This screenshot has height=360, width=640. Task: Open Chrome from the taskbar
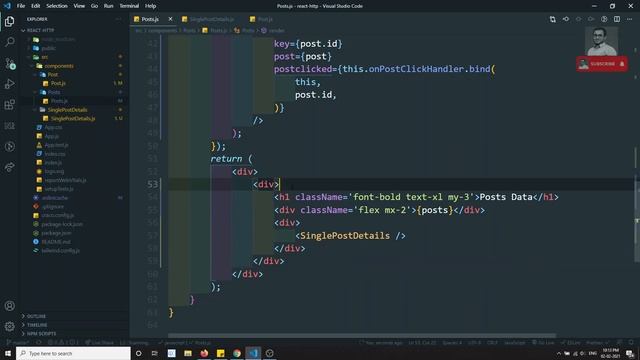click(237, 353)
